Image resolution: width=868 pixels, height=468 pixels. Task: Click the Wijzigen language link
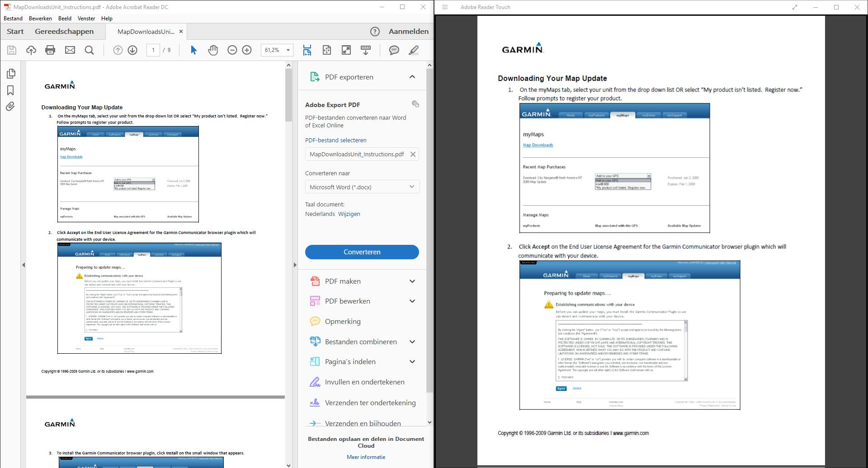(349, 214)
